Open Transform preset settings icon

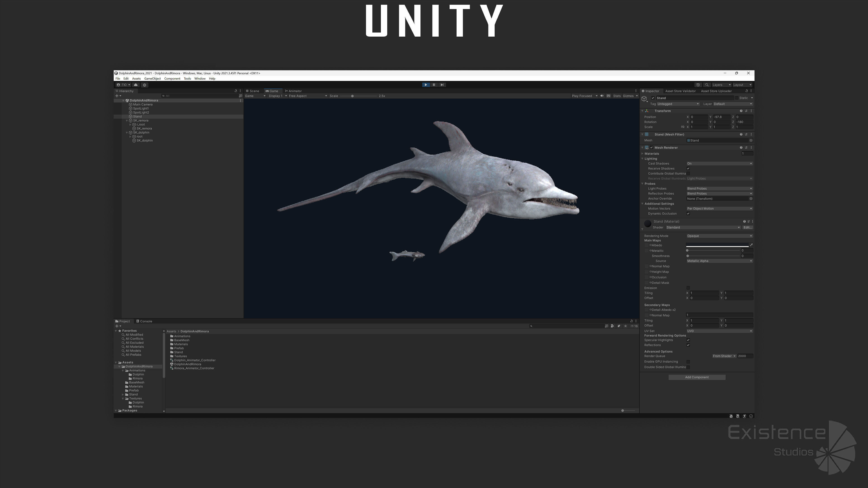point(746,111)
